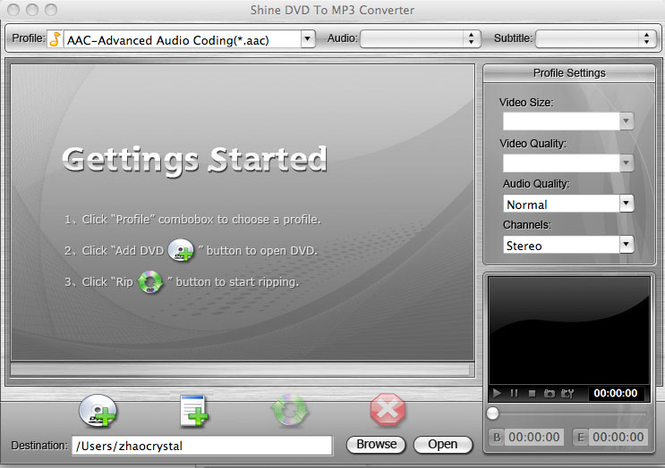
Task: Click the Add DVD icon in step 2 text
Action: 181,250
